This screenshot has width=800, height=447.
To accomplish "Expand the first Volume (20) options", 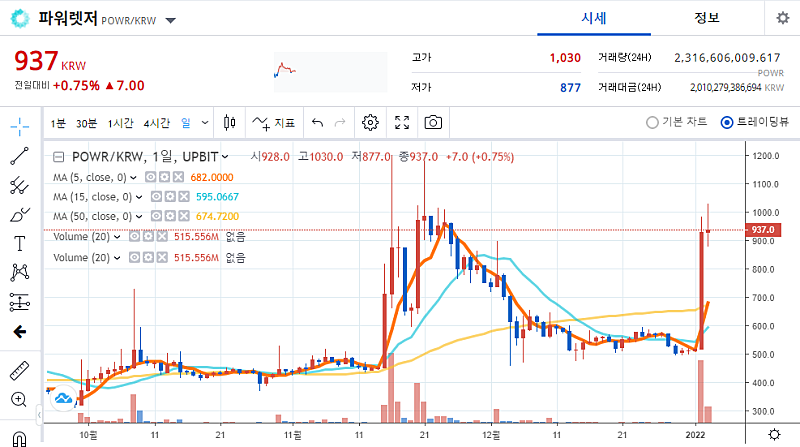I will pyautogui.click(x=117, y=237).
